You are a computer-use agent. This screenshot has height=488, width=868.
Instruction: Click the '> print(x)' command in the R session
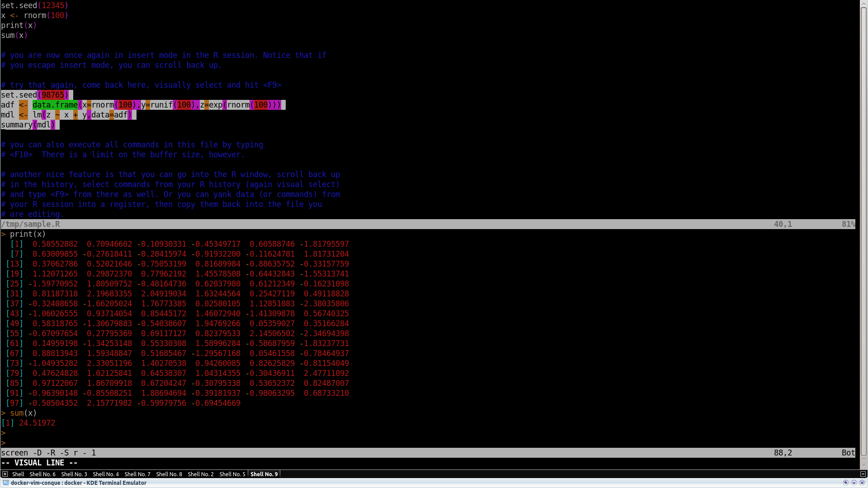[23, 234]
